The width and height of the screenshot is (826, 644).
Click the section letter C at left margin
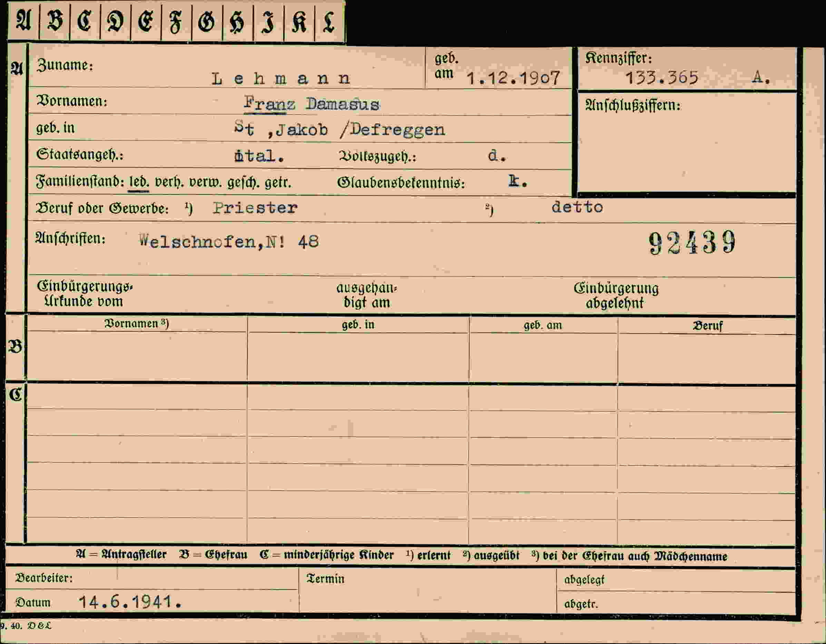pos(16,395)
